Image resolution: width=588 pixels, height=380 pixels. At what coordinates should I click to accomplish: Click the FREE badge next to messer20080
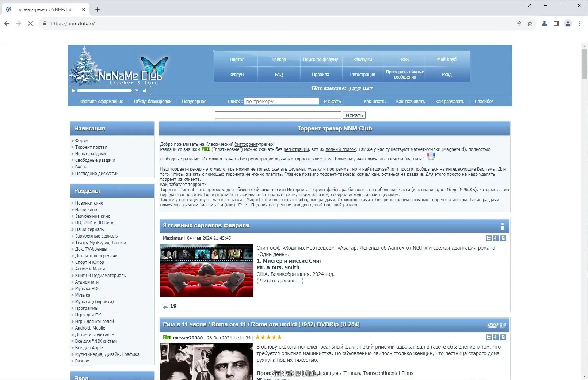167,338
